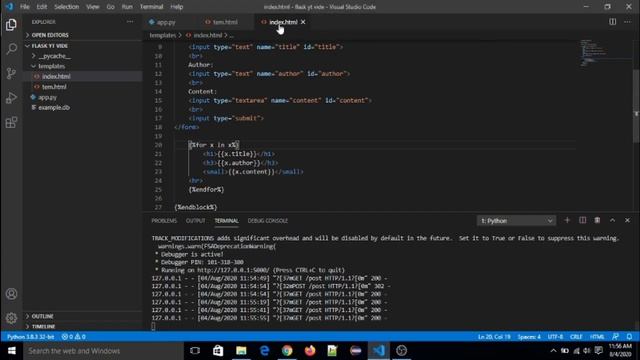Click the VS Code taskbar icon

click(379, 351)
